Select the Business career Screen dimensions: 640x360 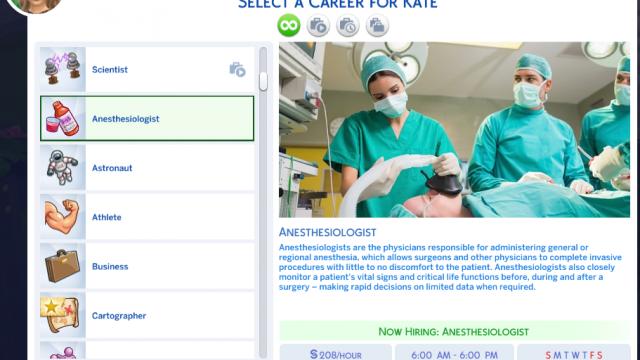tap(147, 267)
